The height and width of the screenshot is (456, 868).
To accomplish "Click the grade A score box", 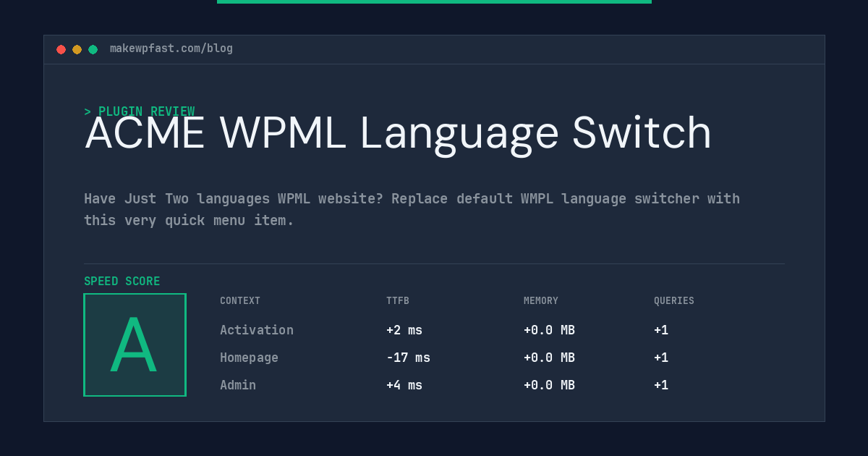I will (x=135, y=345).
